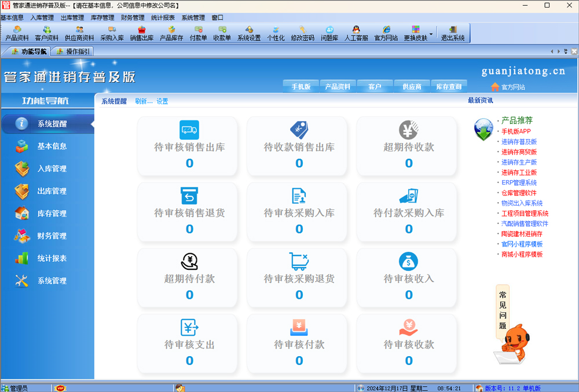Click 退出系统 toolbar icon
Viewport: 579px width, 392px height.
453,34
